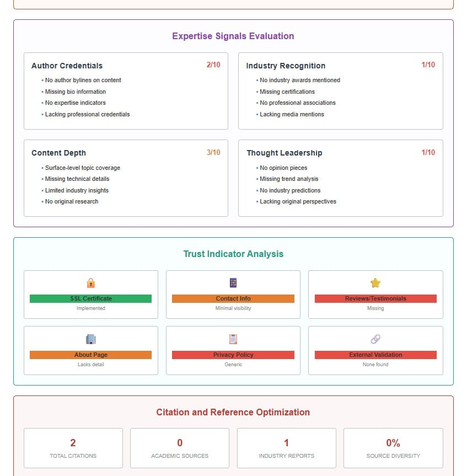467x476 pixels.
Task: Click the orange About Page status bar
Action: (91, 355)
